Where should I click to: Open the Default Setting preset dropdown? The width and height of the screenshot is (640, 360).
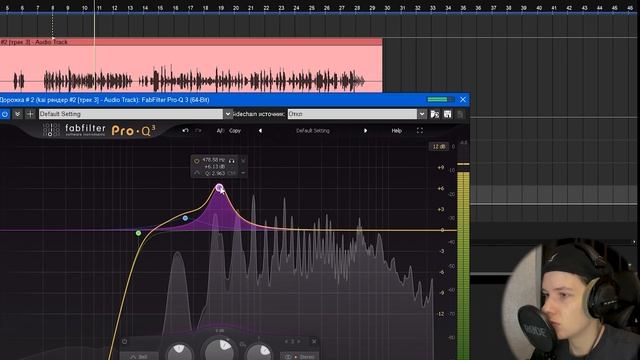(228, 114)
